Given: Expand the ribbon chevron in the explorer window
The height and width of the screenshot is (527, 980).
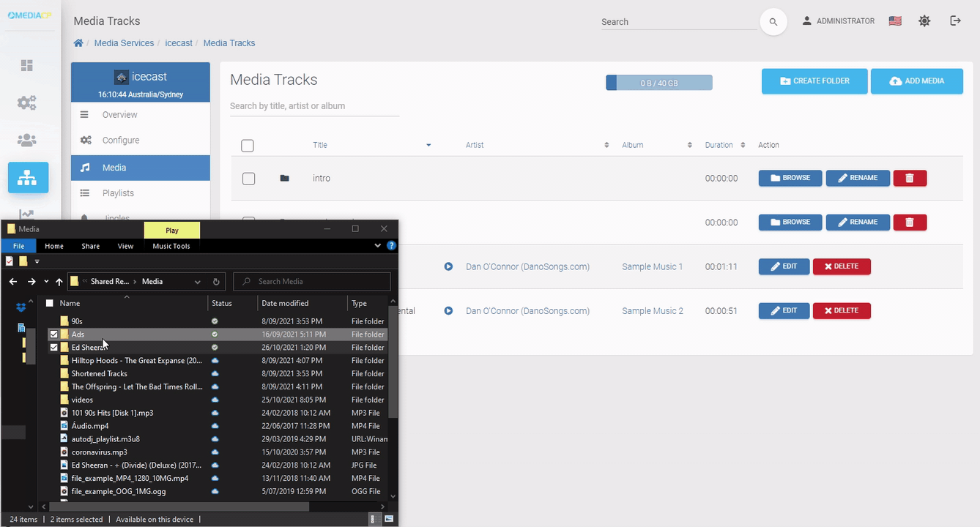Looking at the screenshot, I should click(x=376, y=246).
